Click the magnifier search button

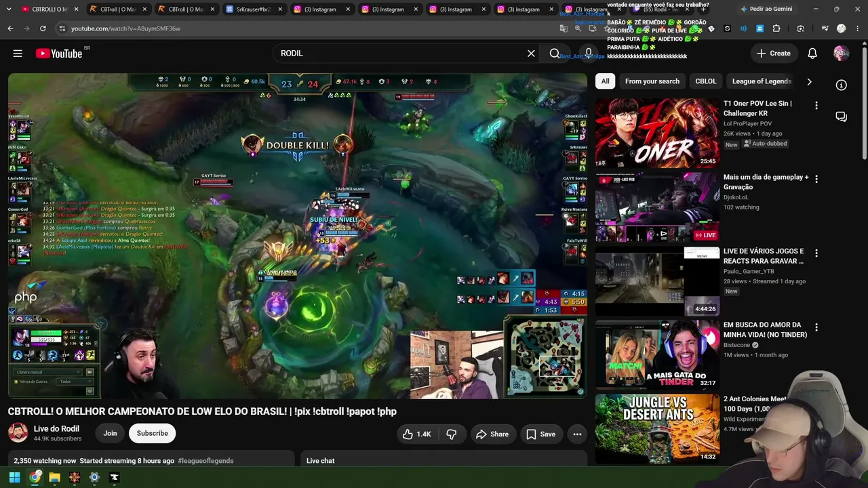click(555, 54)
